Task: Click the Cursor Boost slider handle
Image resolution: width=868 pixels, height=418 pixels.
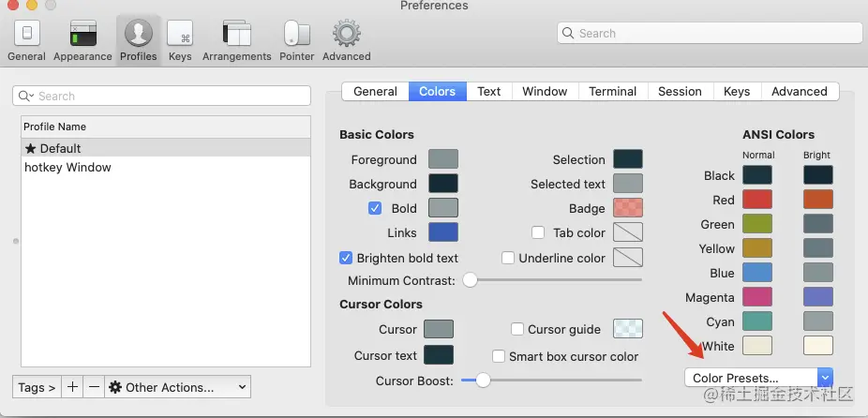Action: pyautogui.click(x=483, y=381)
